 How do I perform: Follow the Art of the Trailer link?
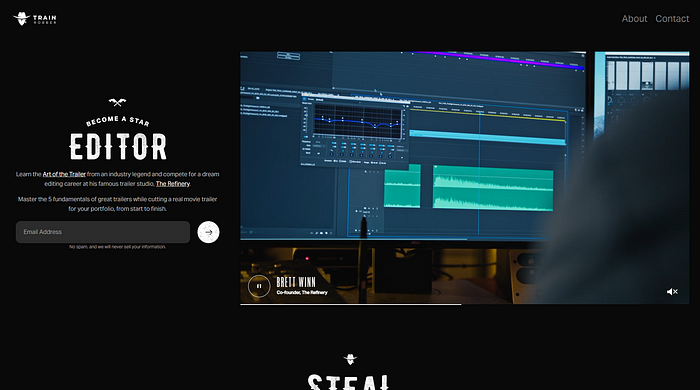(64, 174)
